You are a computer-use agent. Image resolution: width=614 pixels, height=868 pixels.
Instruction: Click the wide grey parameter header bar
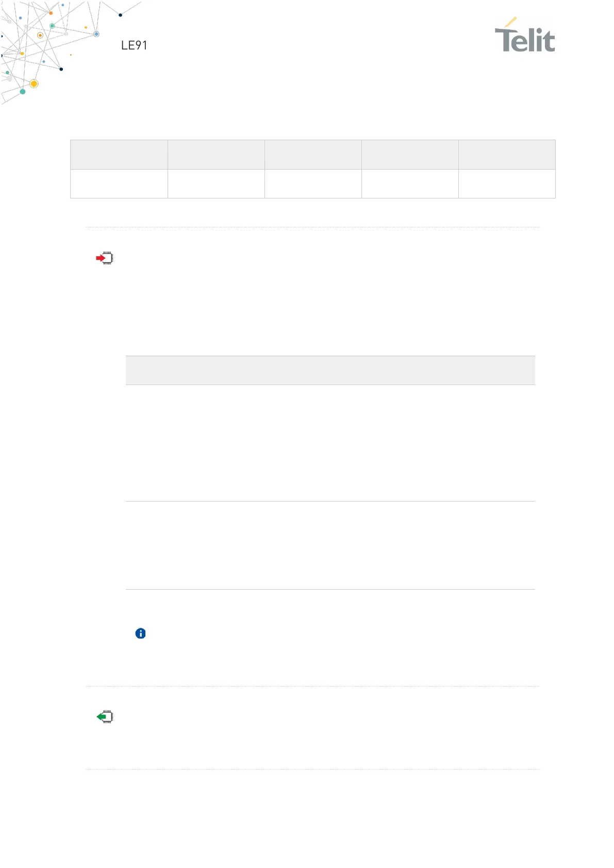click(330, 370)
